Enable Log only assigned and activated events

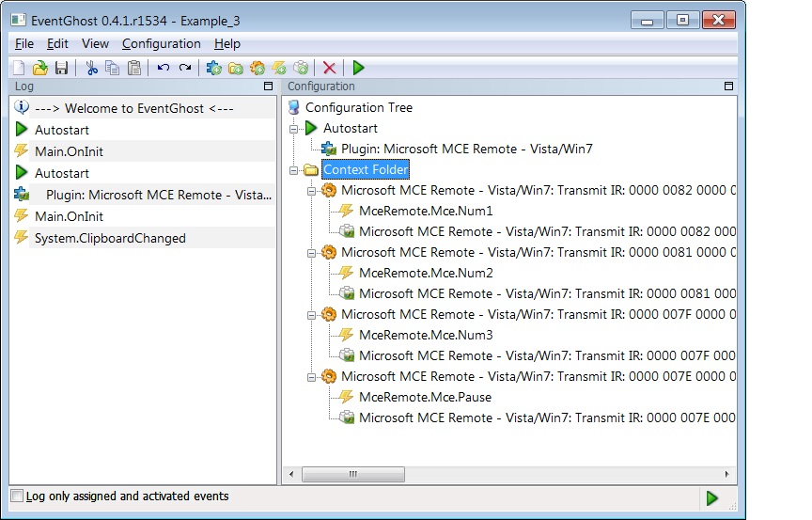pos(17,496)
